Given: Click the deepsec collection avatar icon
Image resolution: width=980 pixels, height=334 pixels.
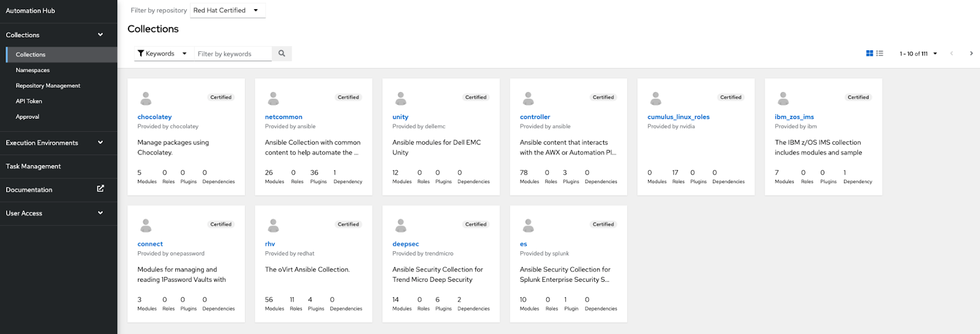Looking at the screenshot, I should (x=401, y=226).
